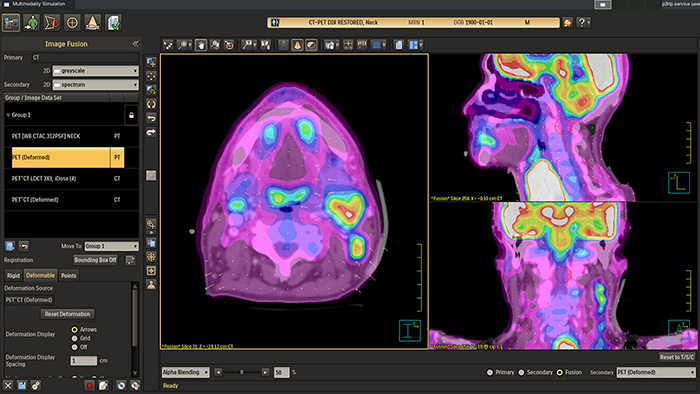The image size is (700, 394).
Task: Click the rotate view tool icon
Action: point(229,45)
